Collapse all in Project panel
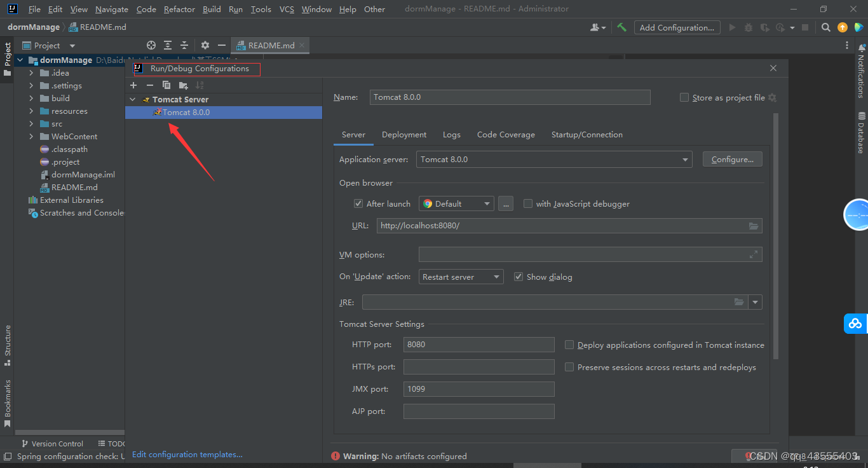The image size is (868, 468). [184, 45]
